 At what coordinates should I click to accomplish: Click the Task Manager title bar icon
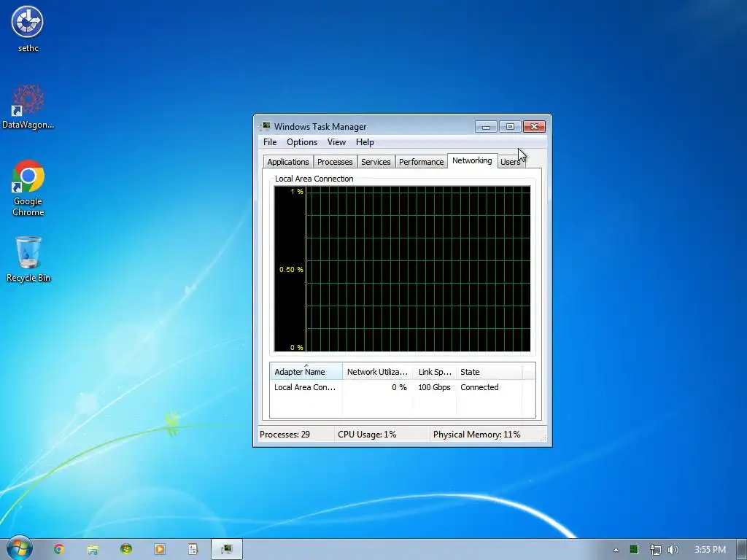[x=266, y=126]
